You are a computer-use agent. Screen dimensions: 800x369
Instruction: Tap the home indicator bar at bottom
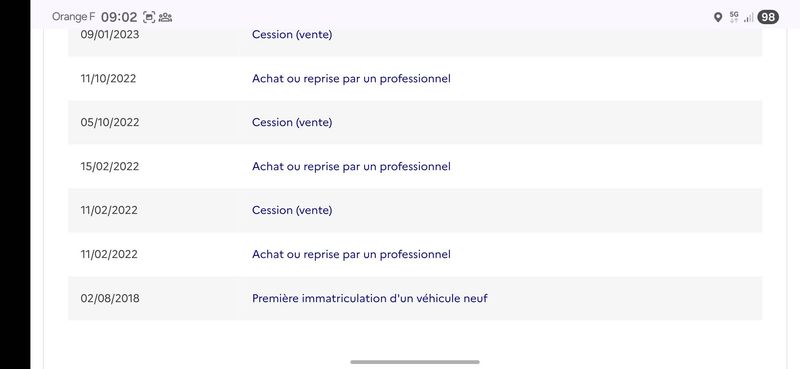pyautogui.click(x=415, y=362)
